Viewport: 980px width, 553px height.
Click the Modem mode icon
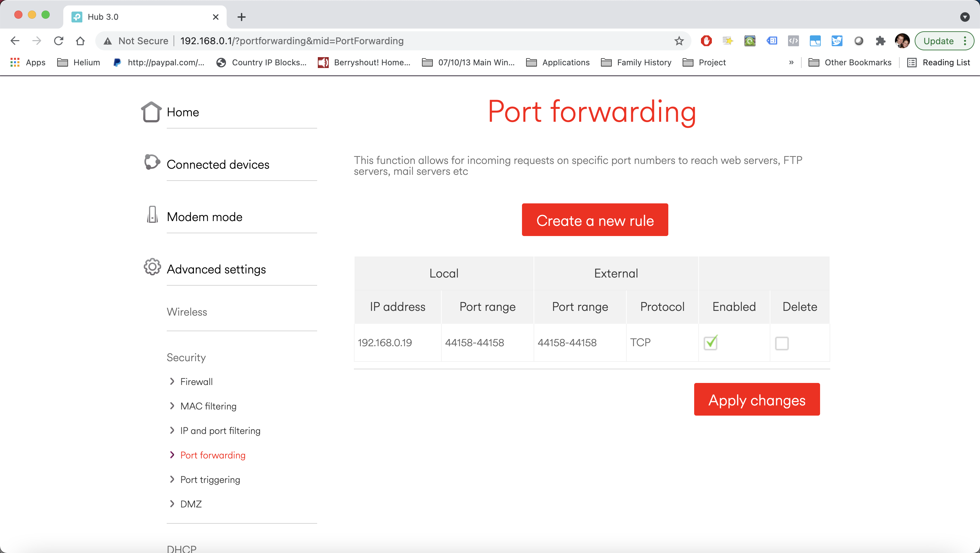152,215
